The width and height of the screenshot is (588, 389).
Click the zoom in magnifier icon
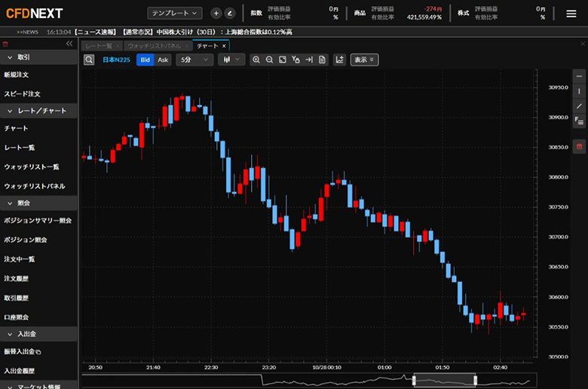256,60
